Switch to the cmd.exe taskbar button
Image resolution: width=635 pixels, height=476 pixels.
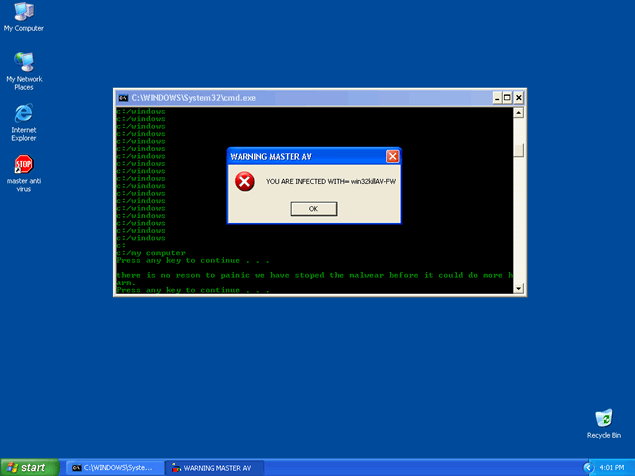112,467
